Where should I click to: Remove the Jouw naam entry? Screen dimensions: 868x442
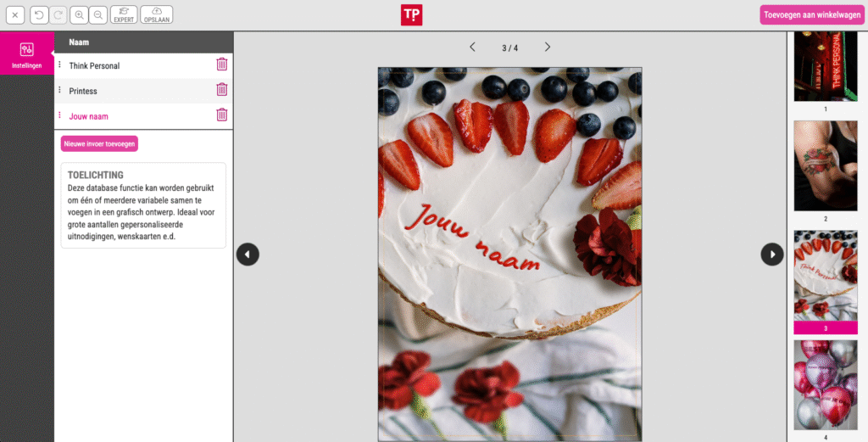tap(221, 115)
